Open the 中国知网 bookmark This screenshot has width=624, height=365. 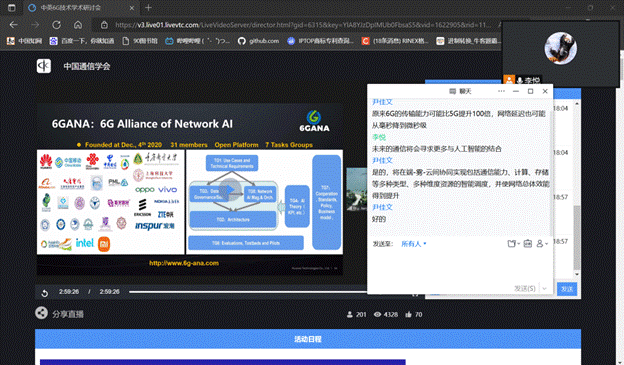(25, 41)
